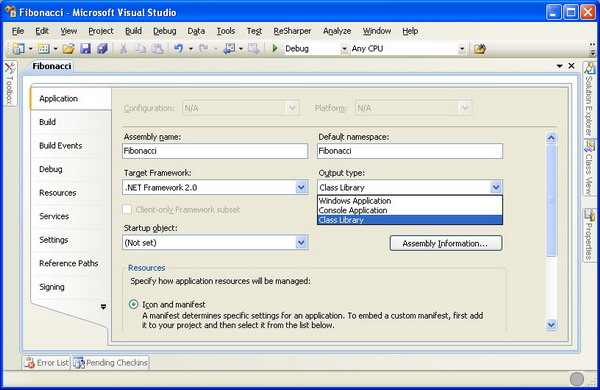Toggle the Client-only Framework subset checkbox
The width and height of the screenshot is (600, 390).
pyautogui.click(x=127, y=210)
